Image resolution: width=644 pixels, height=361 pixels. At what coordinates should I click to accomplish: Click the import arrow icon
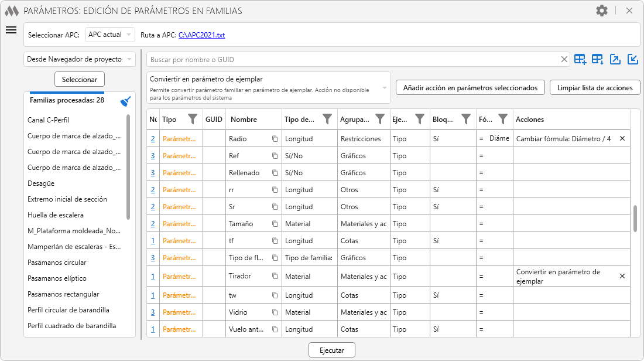pyautogui.click(x=633, y=59)
